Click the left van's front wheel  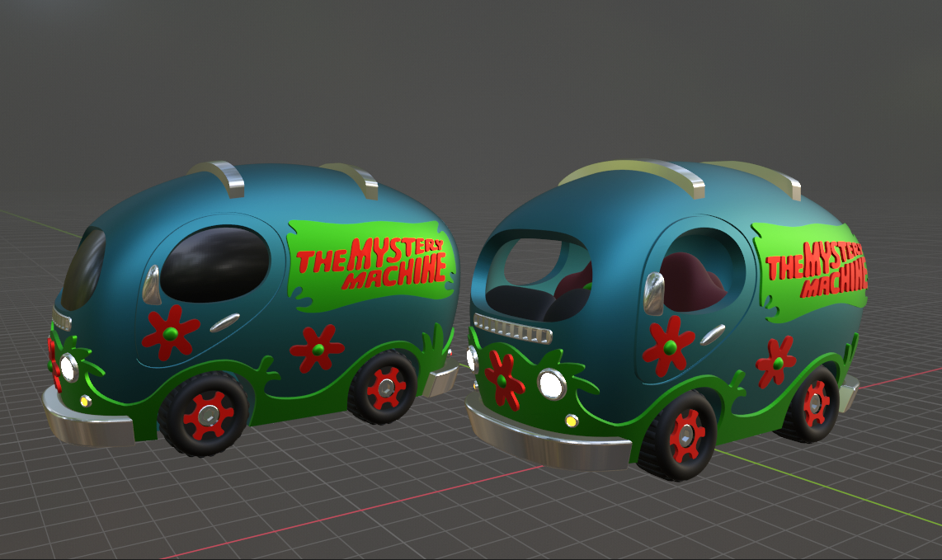[x=204, y=414]
